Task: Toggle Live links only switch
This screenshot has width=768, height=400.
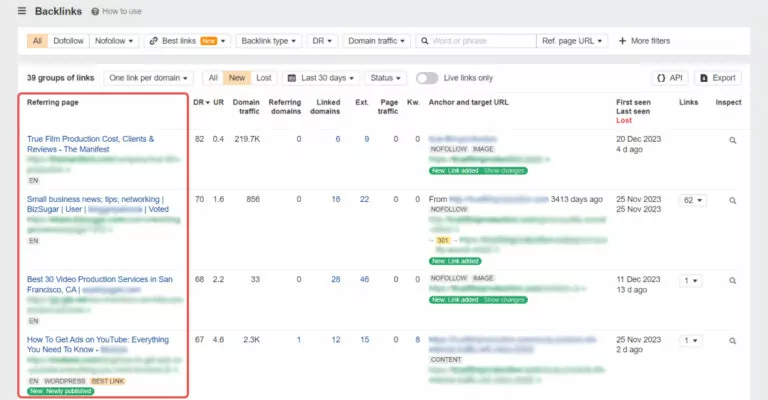Action: [427, 78]
